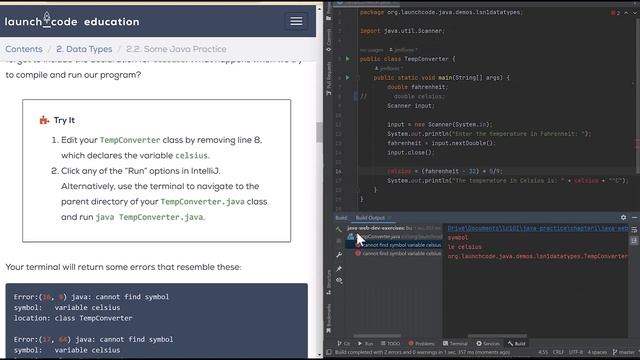640x360 pixels.
Task: Jump to next highlighted error arrow
Action: (x=635, y=13)
